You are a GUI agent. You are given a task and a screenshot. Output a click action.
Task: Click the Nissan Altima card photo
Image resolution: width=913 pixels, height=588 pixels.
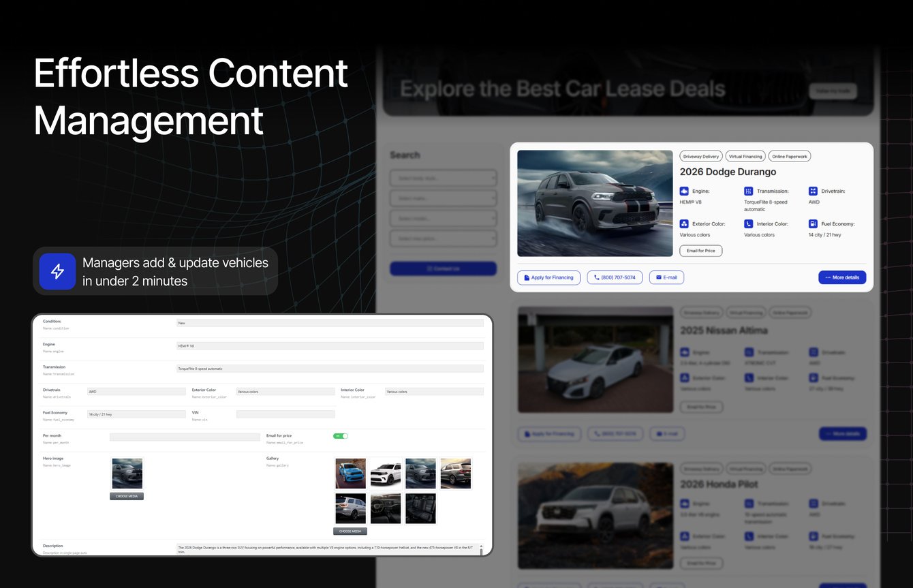coord(595,359)
